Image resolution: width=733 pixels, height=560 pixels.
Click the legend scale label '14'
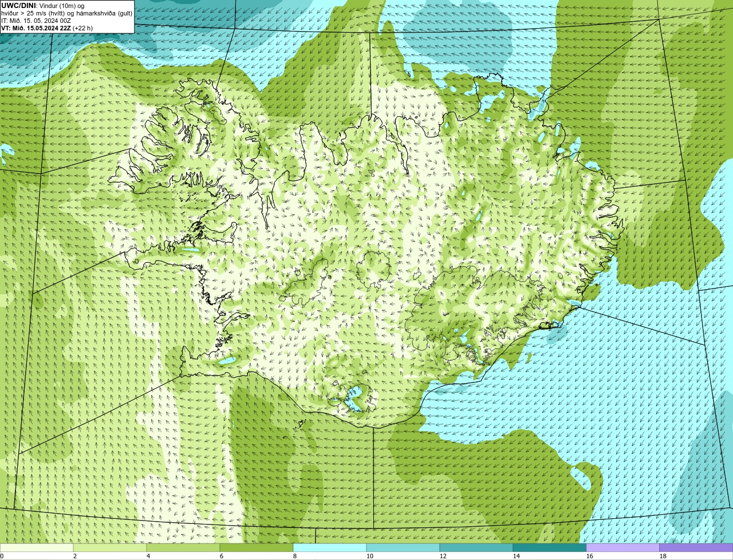pos(517,556)
